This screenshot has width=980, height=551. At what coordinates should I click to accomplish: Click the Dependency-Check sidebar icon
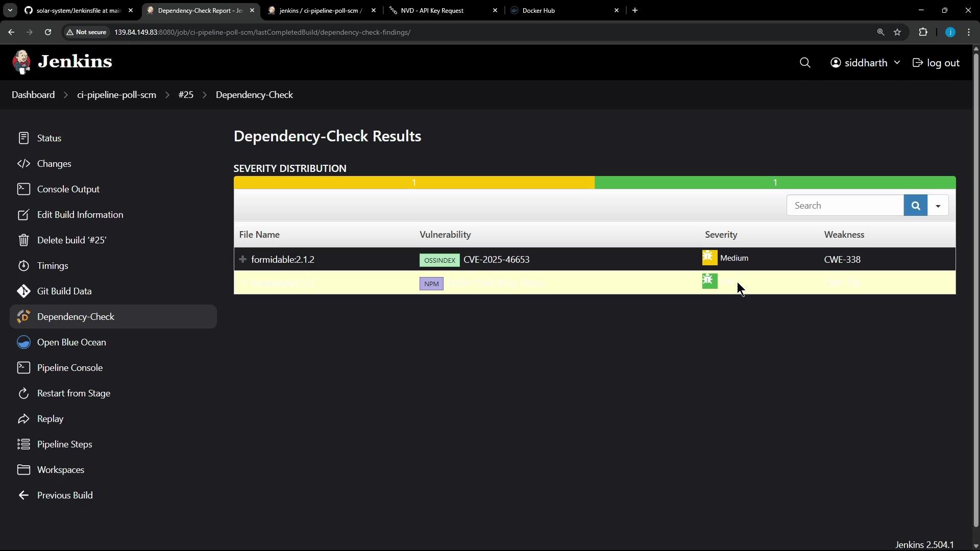click(23, 317)
